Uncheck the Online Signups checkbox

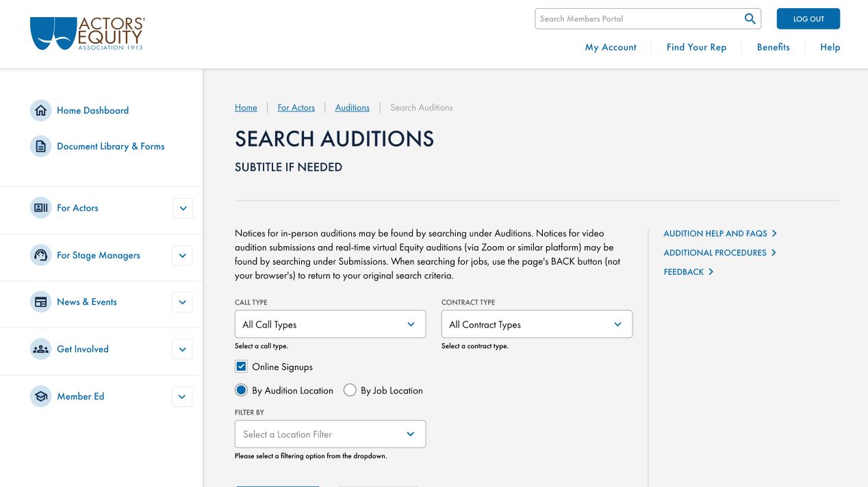point(241,366)
